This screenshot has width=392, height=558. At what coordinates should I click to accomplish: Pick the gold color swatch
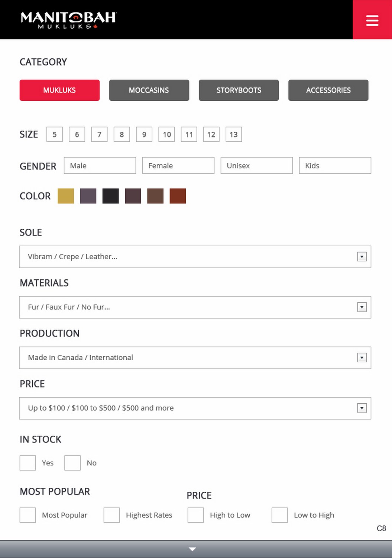[x=66, y=196]
